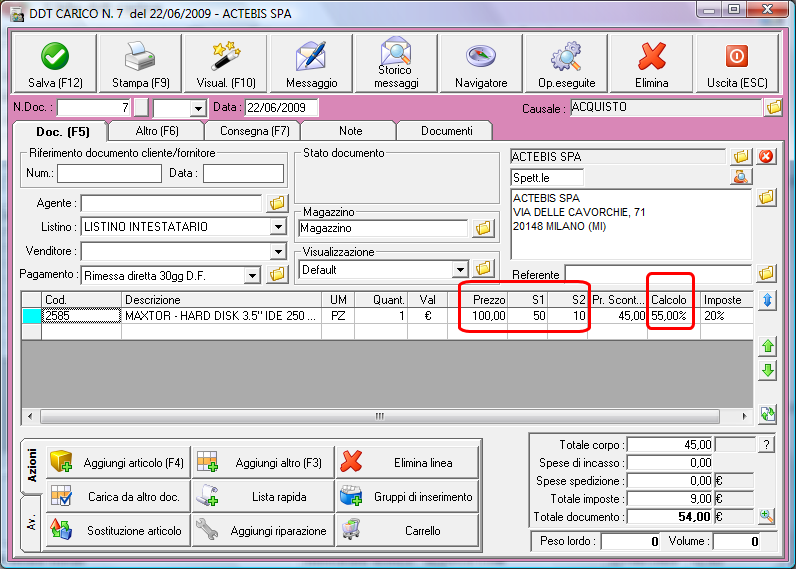Screen dimensions: 796x569
Task: Open Visual. (F10) magic wand preview
Action: click(x=226, y=64)
